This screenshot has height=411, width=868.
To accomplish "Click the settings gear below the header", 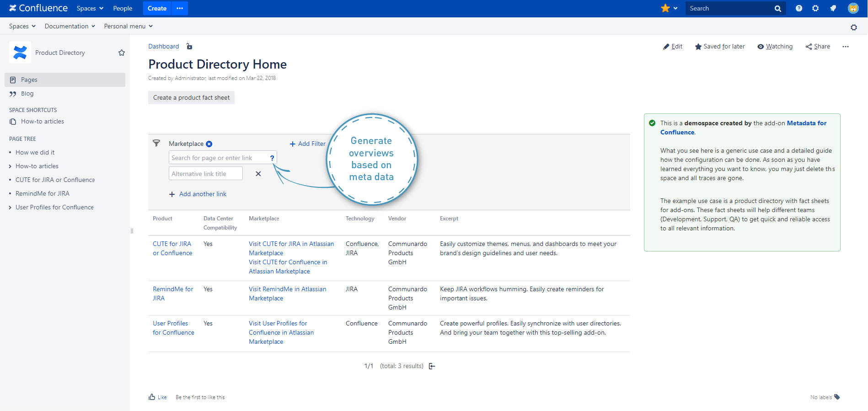I will coord(854,27).
